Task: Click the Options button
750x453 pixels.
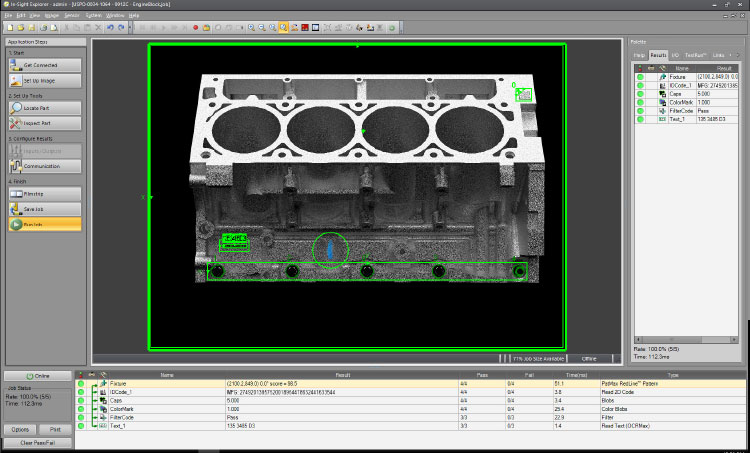Action: [x=20, y=429]
